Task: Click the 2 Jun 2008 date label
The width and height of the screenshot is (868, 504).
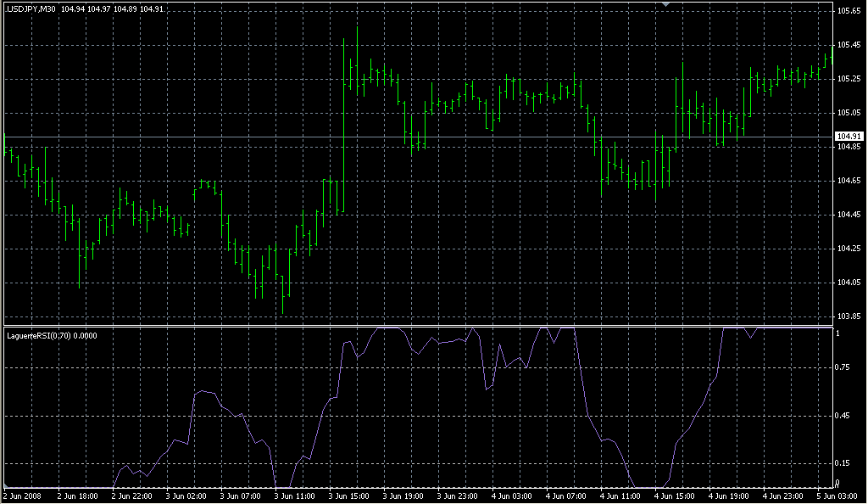Action: (x=21, y=496)
